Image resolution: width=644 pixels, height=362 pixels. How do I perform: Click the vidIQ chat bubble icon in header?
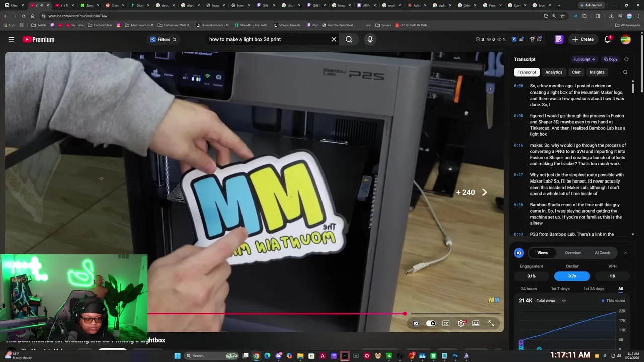coord(540,39)
